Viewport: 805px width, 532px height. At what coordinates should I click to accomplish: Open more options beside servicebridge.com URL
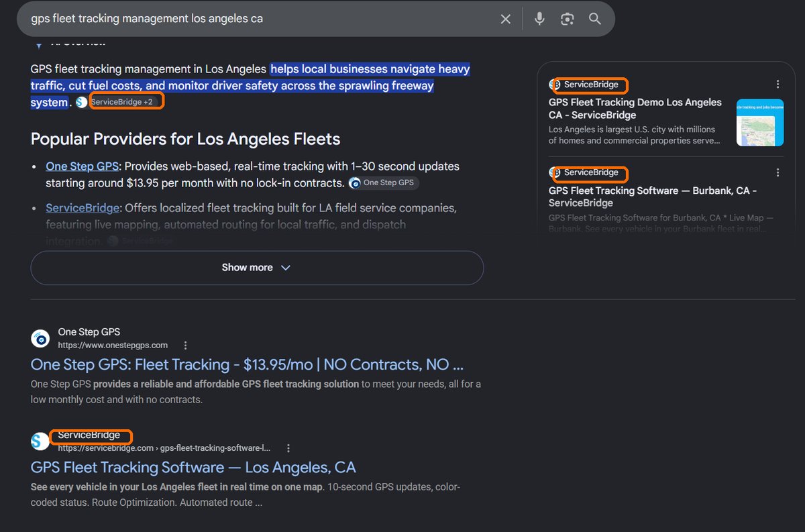288,448
